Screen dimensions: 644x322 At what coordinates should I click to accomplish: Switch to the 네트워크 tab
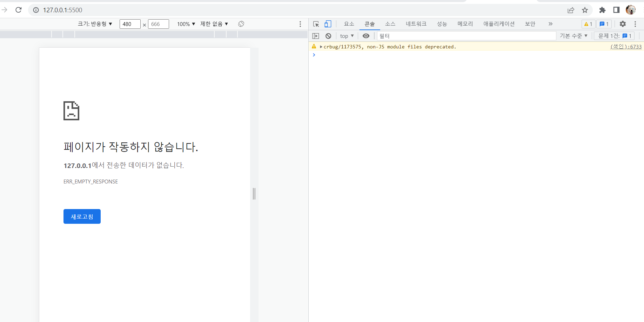pyautogui.click(x=416, y=24)
